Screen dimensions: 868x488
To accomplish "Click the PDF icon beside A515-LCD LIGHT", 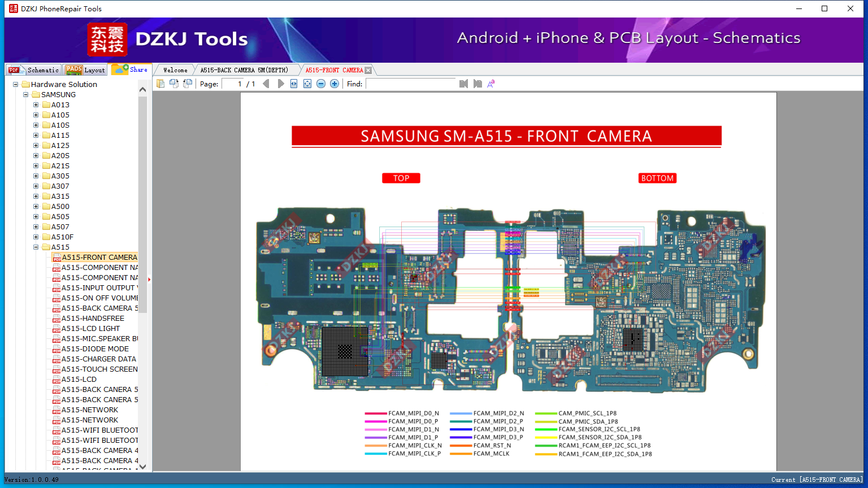I will [57, 329].
